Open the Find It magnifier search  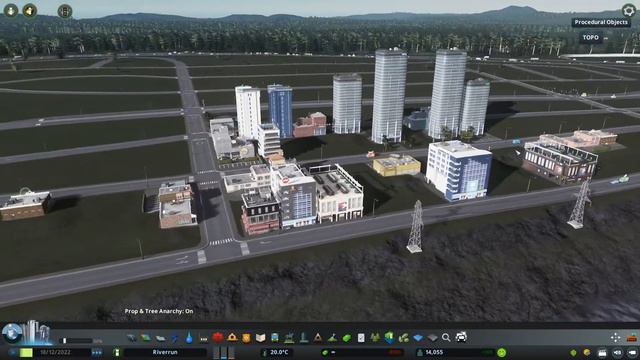pos(446,338)
